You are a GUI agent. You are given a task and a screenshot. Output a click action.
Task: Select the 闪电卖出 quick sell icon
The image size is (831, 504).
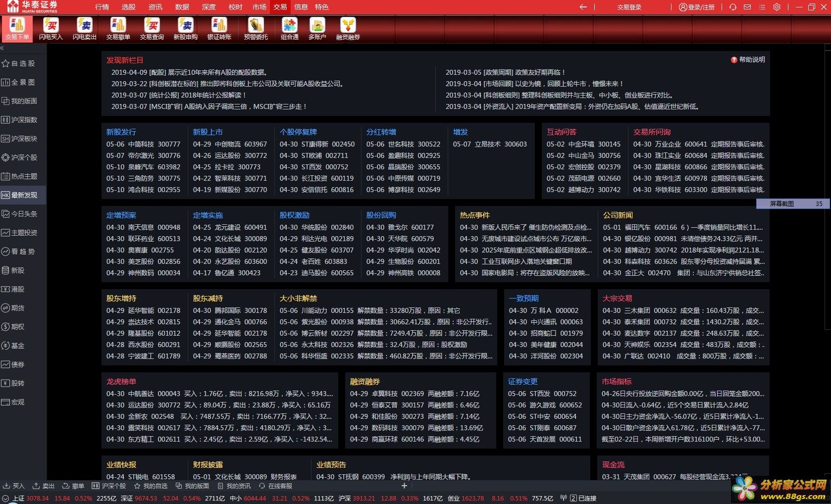click(85, 28)
